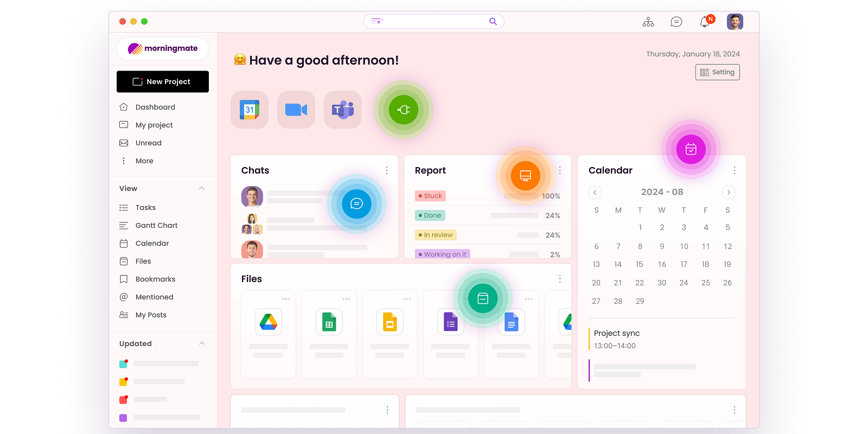
Task: Select the Stuck status tag
Action: point(430,196)
